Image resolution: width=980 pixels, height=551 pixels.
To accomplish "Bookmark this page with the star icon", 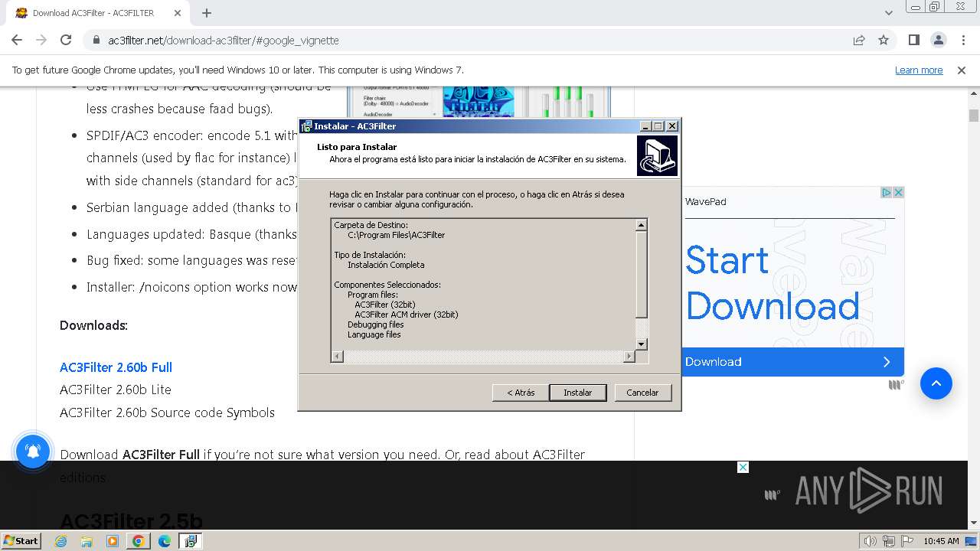I will coord(884,40).
